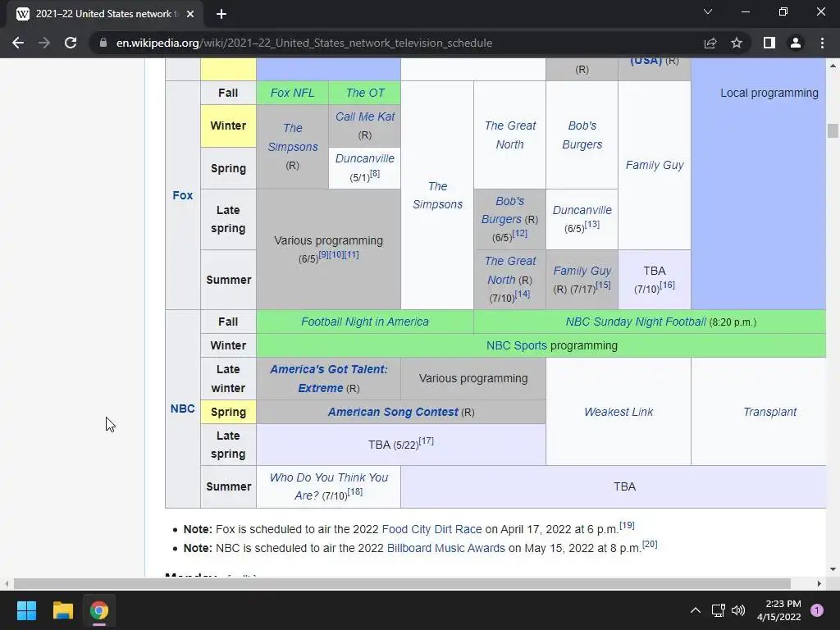The width and height of the screenshot is (840, 630).
Task: Open Food City Dirt Race link
Action: click(431, 529)
